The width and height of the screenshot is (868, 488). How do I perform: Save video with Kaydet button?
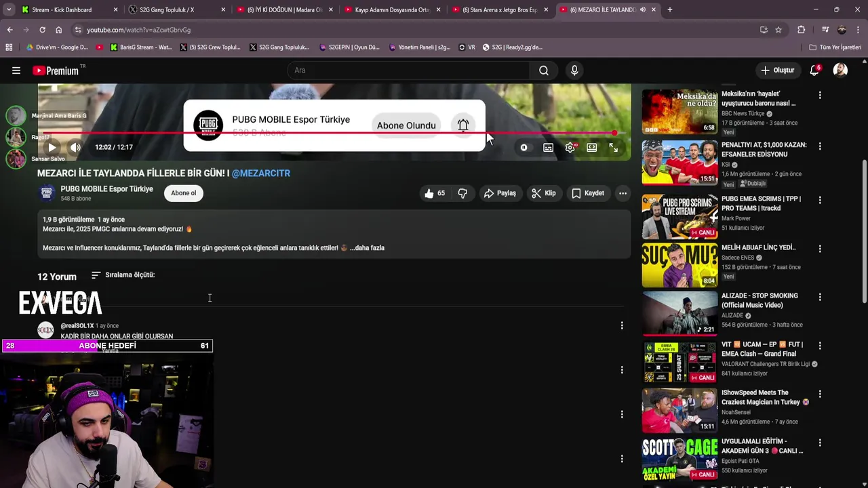point(588,193)
